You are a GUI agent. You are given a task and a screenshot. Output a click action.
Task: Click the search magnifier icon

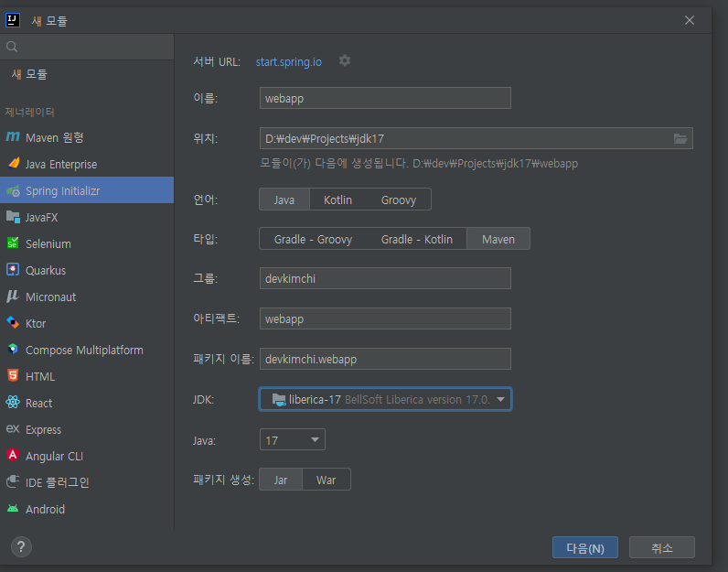[x=12, y=47]
